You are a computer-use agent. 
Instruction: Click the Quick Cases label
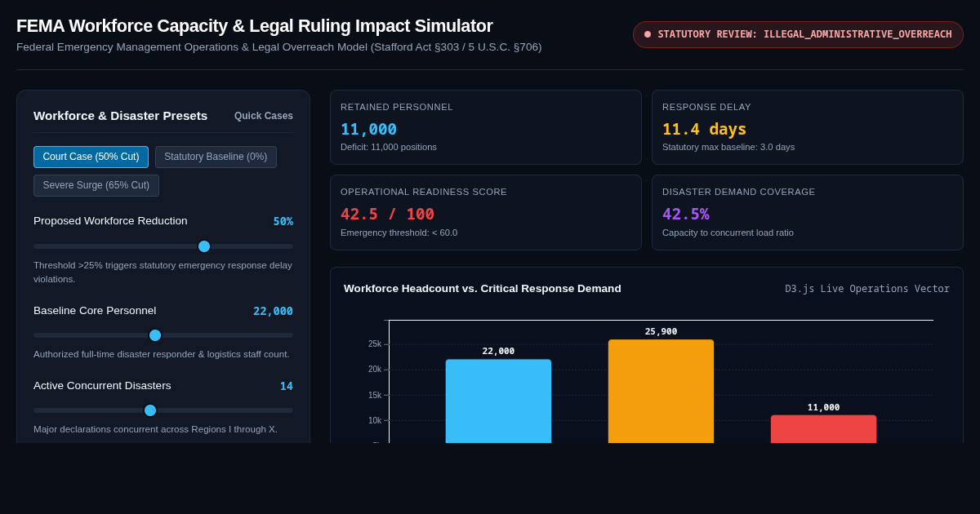[x=264, y=116]
